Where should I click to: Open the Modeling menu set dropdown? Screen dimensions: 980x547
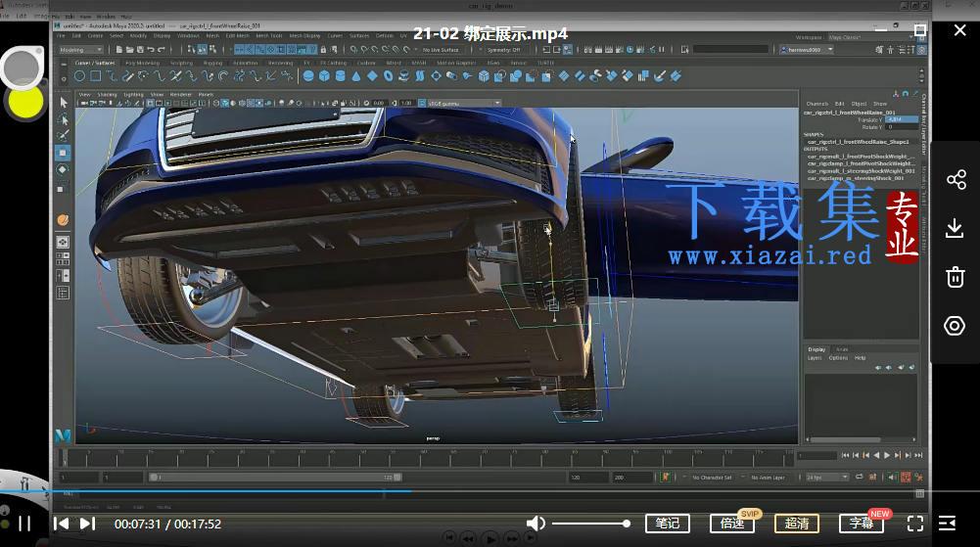point(80,49)
